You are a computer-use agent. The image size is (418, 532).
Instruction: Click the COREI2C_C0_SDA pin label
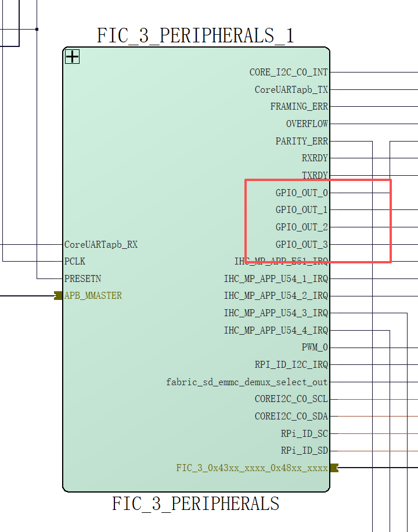pyautogui.click(x=291, y=417)
